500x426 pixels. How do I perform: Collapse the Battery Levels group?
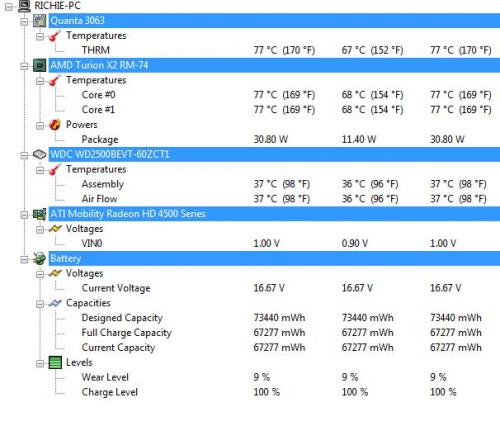pos(40,363)
